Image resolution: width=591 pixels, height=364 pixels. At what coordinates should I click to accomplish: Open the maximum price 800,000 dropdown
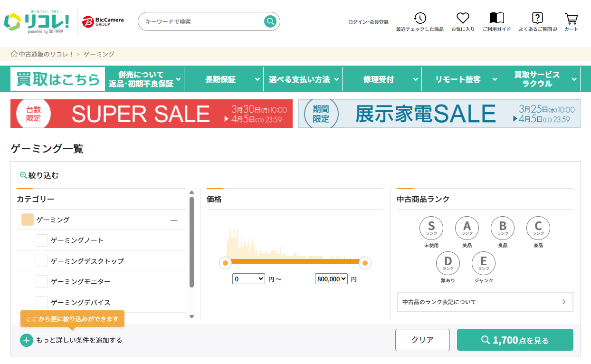point(331,279)
